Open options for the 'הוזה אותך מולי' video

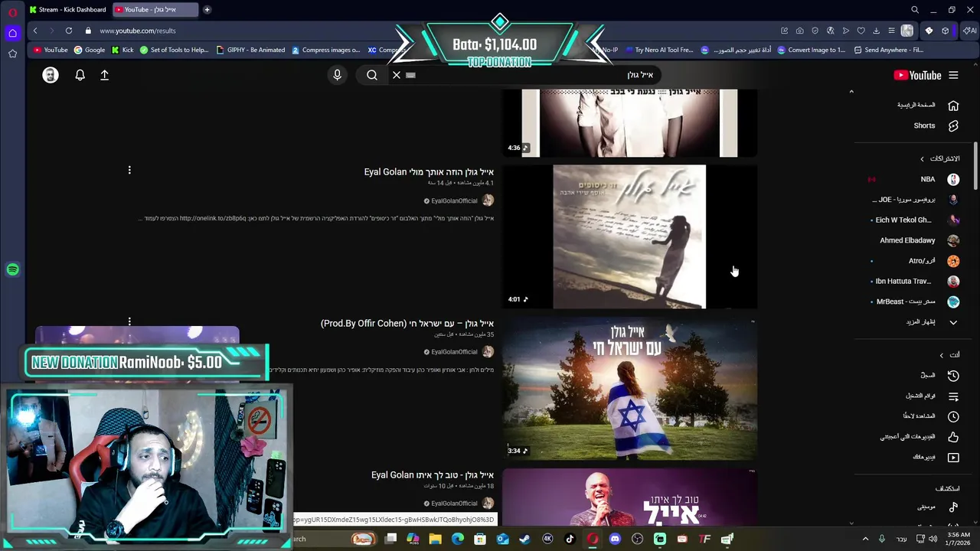tap(129, 170)
